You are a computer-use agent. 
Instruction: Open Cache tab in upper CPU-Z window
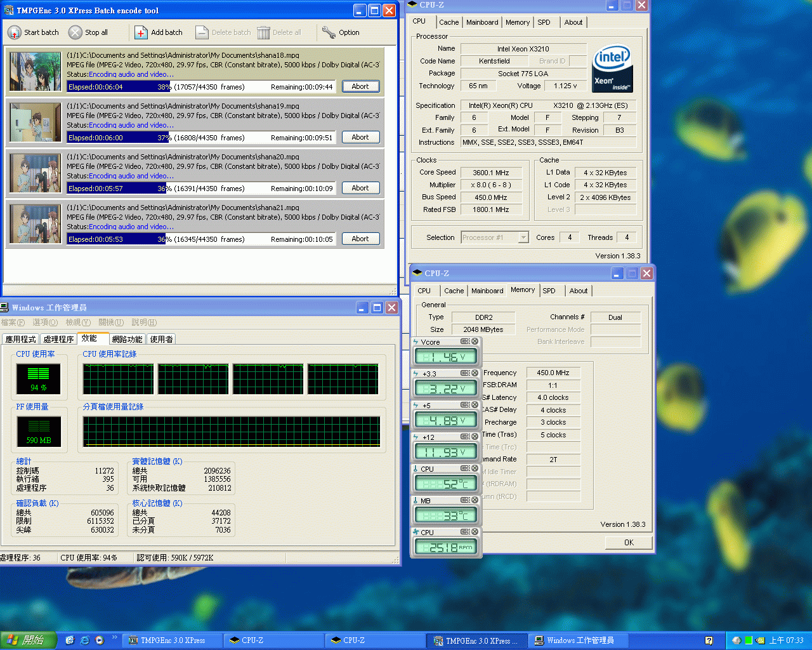[449, 22]
